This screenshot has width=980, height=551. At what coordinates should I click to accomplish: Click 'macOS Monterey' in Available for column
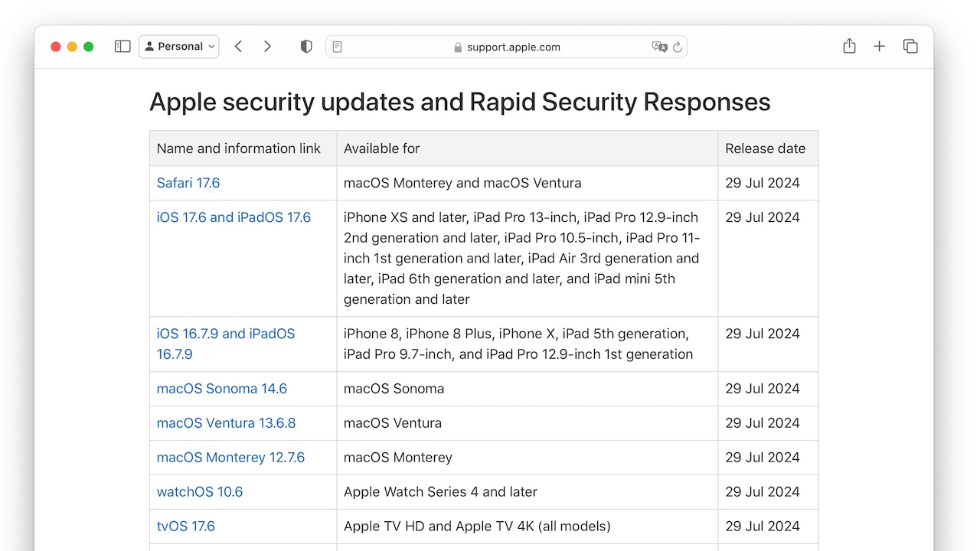click(398, 458)
